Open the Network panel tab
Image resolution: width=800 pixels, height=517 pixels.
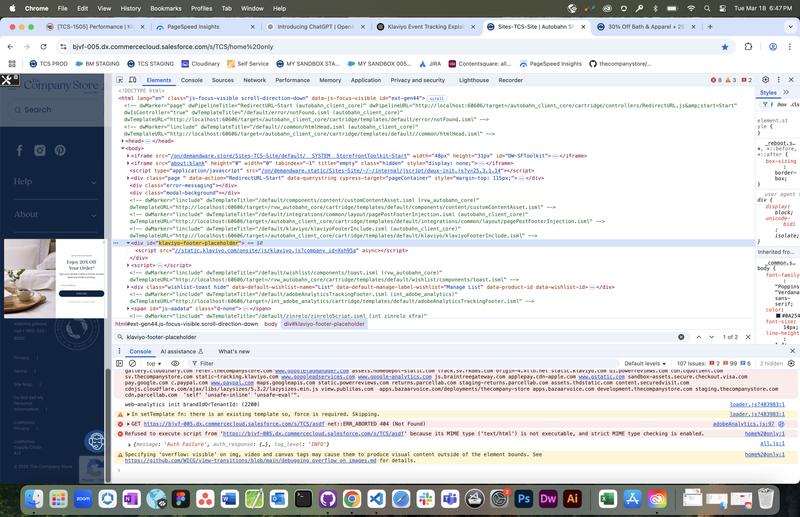[x=254, y=80]
